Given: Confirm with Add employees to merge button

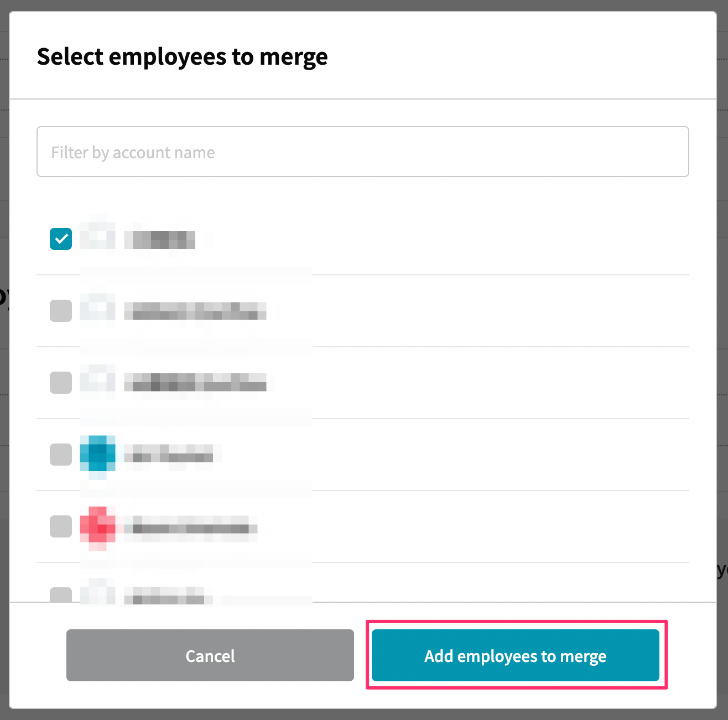Looking at the screenshot, I should click(x=516, y=655).
